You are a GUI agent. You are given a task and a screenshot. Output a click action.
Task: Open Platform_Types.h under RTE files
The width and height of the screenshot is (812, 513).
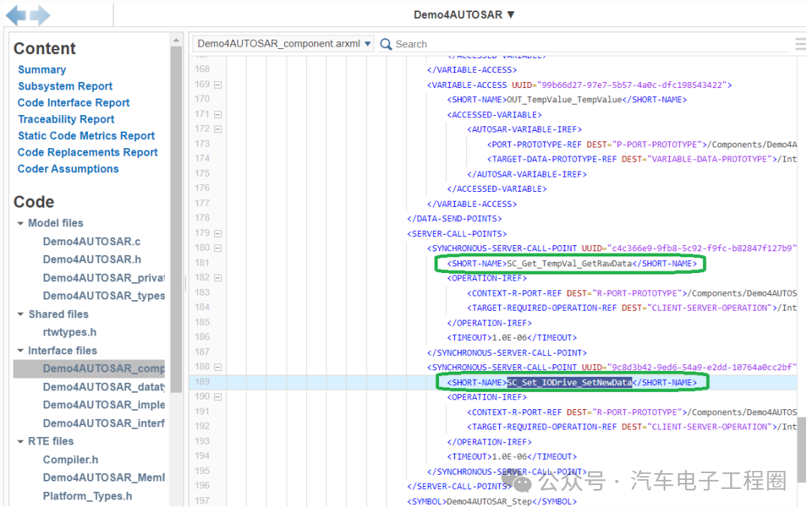click(x=87, y=496)
